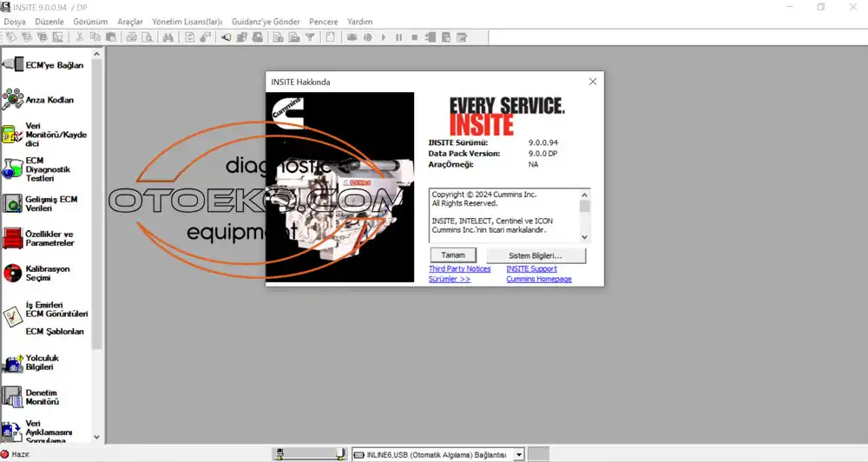Expand the Sürümler >> link
The height and width of the screenshot is (462, 868).
450,280
